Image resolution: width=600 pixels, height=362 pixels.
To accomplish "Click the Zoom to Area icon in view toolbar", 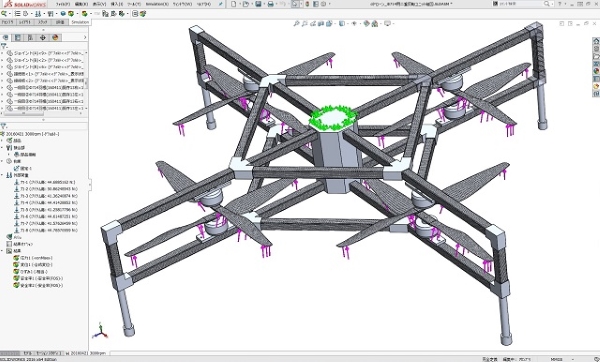I will click(304, 24).
